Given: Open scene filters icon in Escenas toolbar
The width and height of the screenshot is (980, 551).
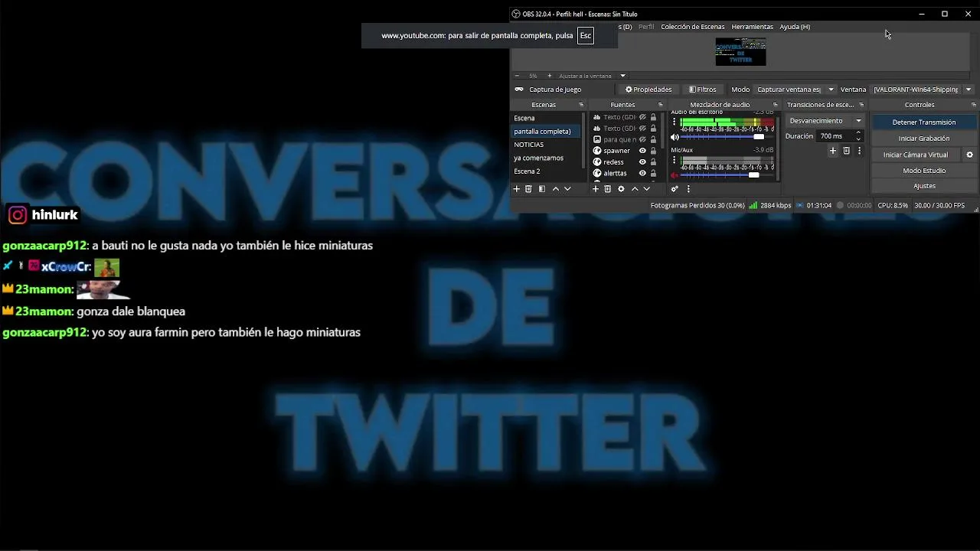Looking at the screenshot, I should [542, 189].
